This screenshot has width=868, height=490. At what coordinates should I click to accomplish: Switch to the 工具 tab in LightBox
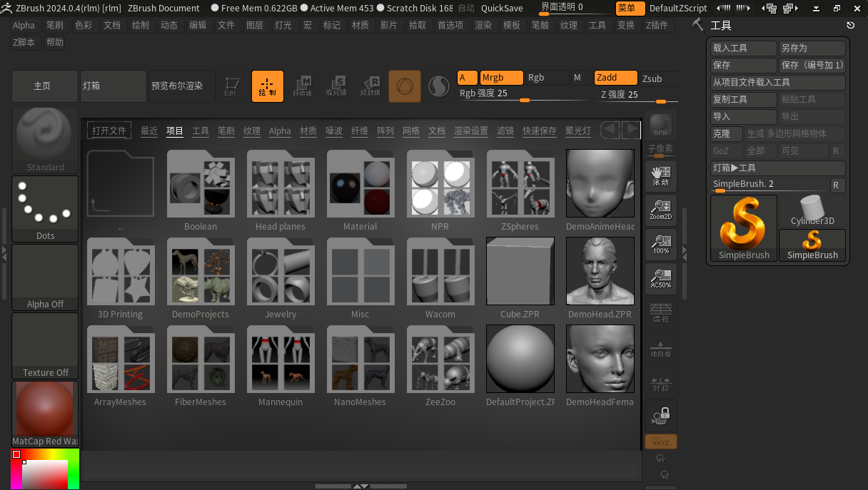(201, 131)
